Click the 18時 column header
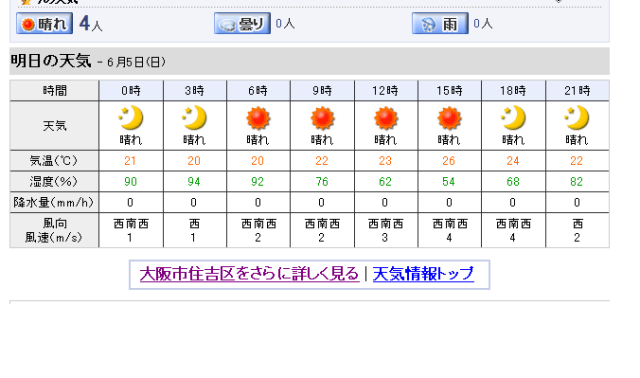This screenshot has height=378, width=640. 513,91
